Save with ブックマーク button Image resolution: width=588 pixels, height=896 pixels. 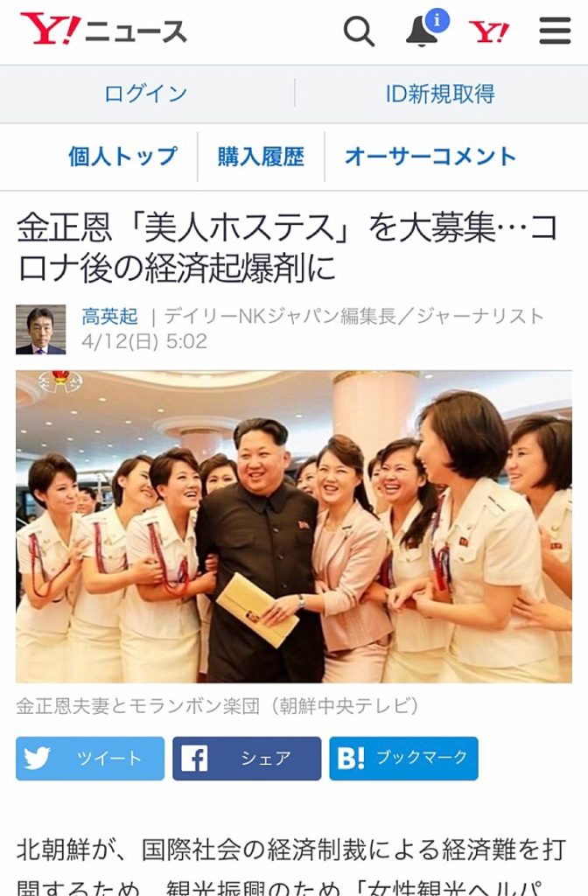point(403,759)
